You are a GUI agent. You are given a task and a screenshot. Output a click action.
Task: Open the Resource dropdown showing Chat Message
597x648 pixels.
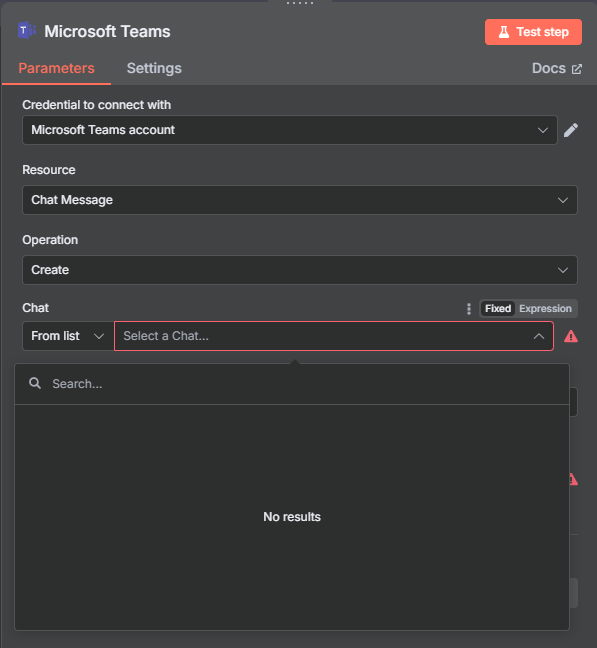(x=300, y=200)
